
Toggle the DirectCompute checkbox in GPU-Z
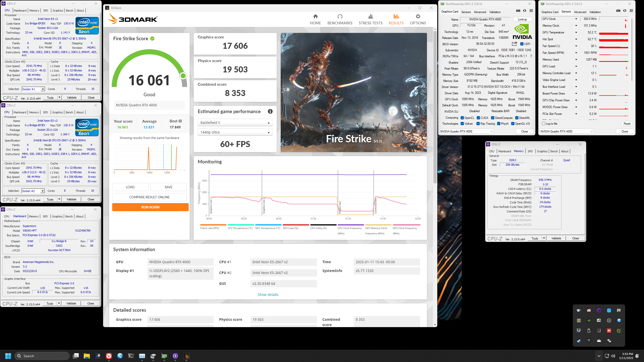pyautogui.click(x=493, y=118)
